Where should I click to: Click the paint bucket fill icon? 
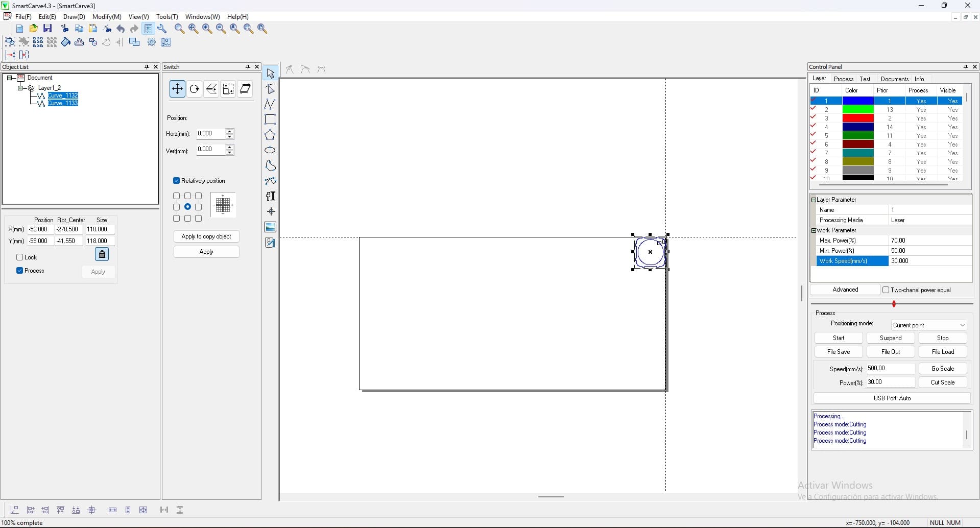[66, 42]
